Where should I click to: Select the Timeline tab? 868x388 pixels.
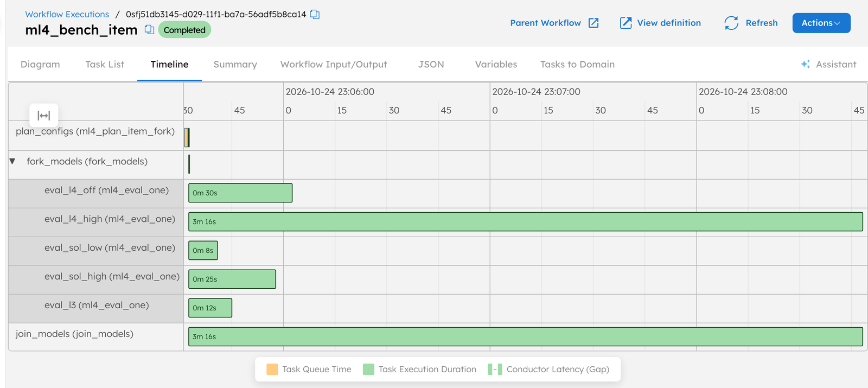click(x=169, y=64)
